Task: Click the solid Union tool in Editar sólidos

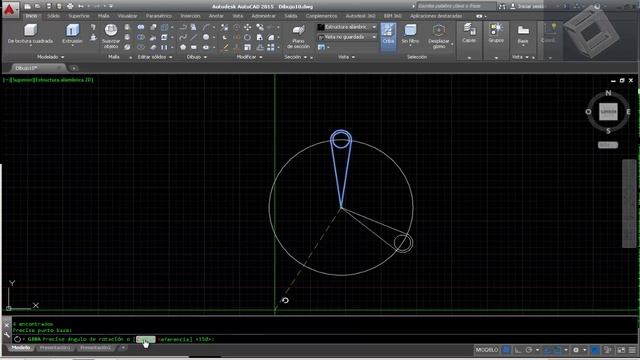Action: coord(141,27)
